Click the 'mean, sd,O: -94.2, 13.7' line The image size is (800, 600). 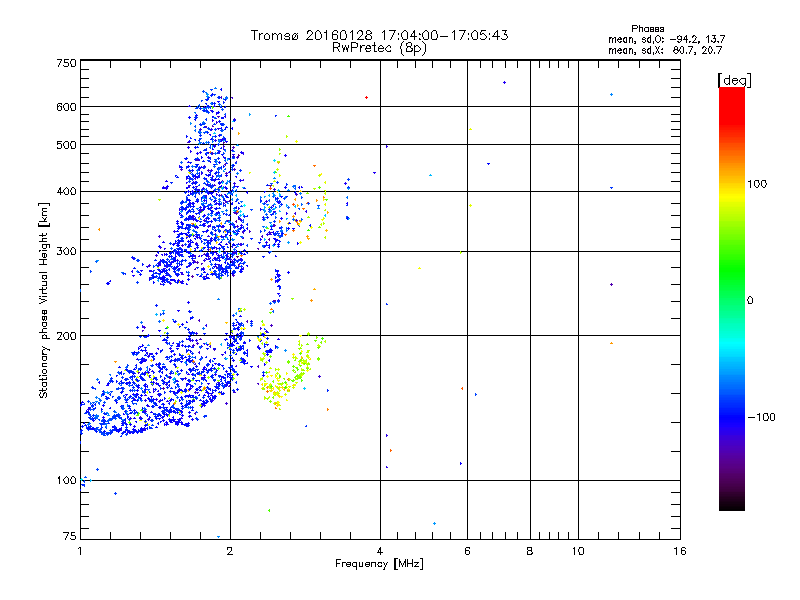tap(666, 39)
